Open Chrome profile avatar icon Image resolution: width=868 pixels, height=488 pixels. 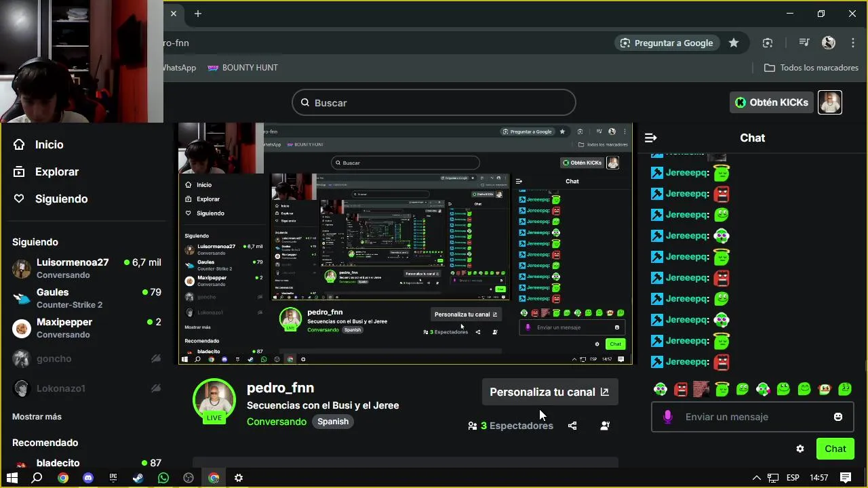point(829,43)
